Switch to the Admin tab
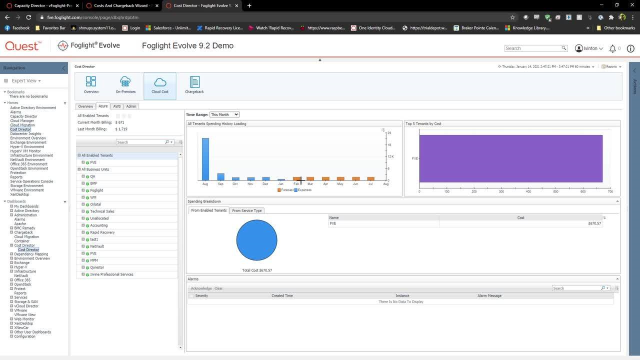The width and height of the screenshot is (640, 360). click(131, 106)
